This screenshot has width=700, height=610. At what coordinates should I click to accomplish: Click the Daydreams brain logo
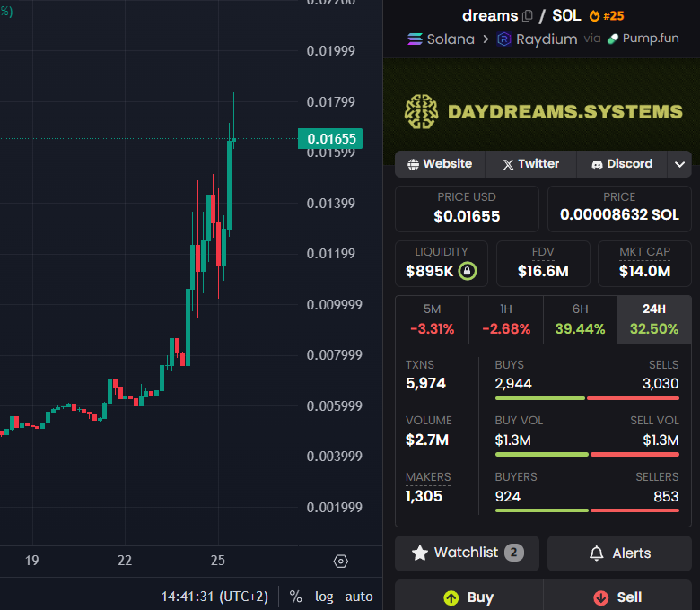pyautogui.click(x=421, y=111)
